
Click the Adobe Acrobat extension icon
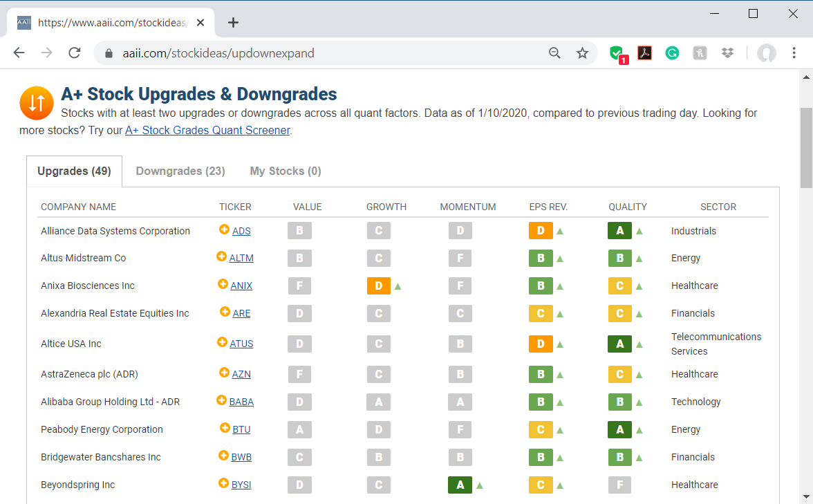coord(644,53)
